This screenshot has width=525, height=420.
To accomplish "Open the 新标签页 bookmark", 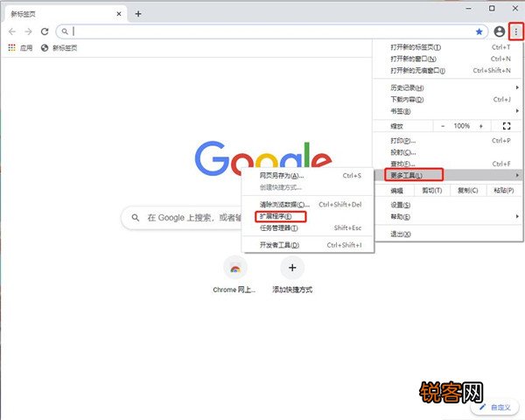I will (59, 48).
